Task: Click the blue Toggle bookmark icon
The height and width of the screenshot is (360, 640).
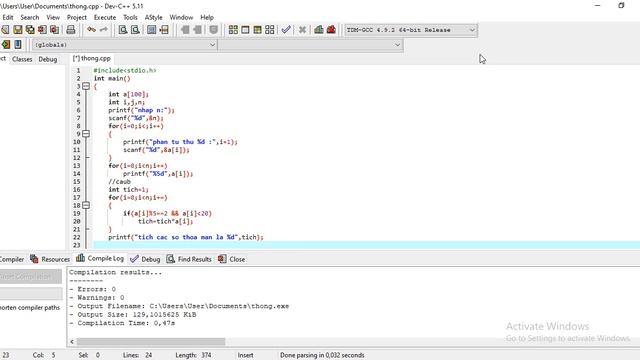Action: click(x=18, y=44)
